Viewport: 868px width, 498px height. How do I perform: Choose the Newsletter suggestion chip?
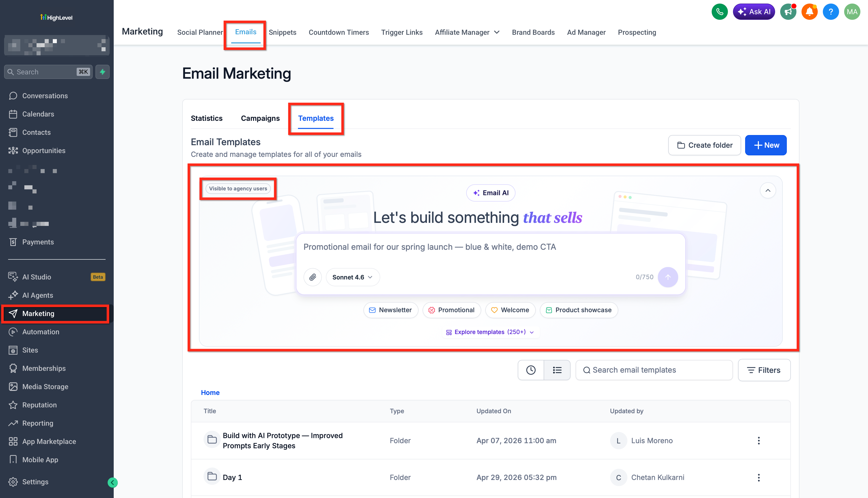[x=391, y=310]
